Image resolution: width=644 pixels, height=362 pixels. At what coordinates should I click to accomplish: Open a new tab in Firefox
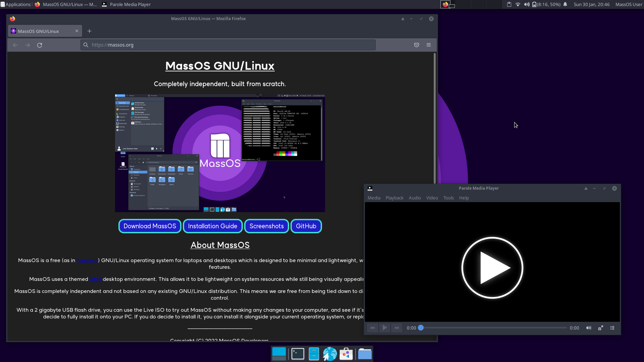(x=89, y=31)
